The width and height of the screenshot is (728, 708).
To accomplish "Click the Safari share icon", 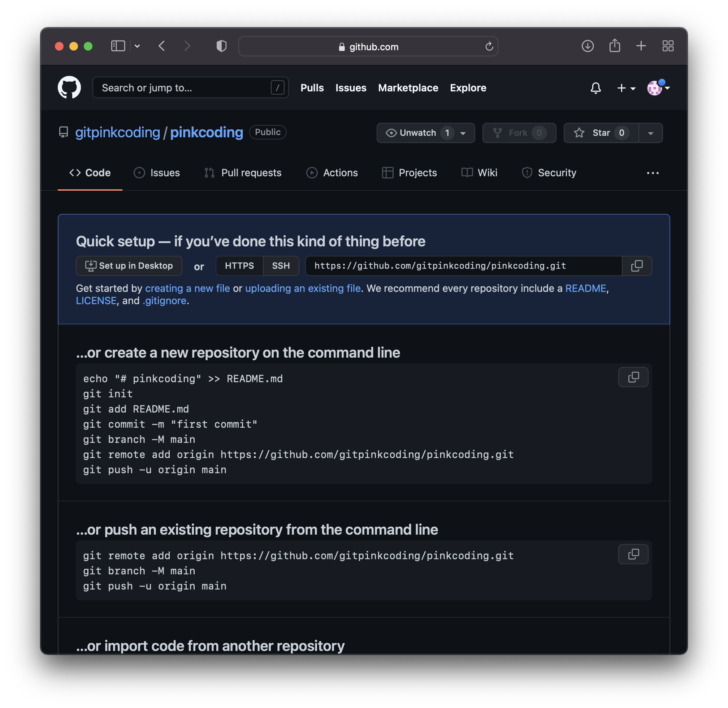I will pos(615,46).
